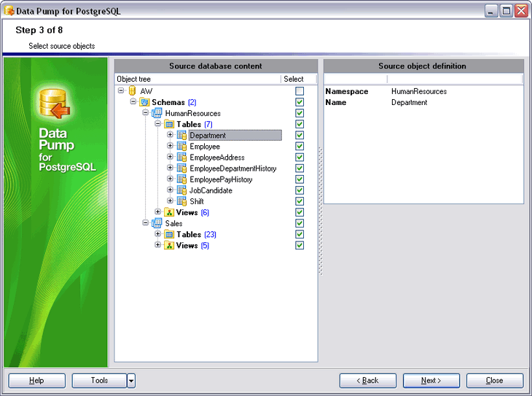
Task: Uncheck the Department table checkbox
Action: (x=300, y=135)
